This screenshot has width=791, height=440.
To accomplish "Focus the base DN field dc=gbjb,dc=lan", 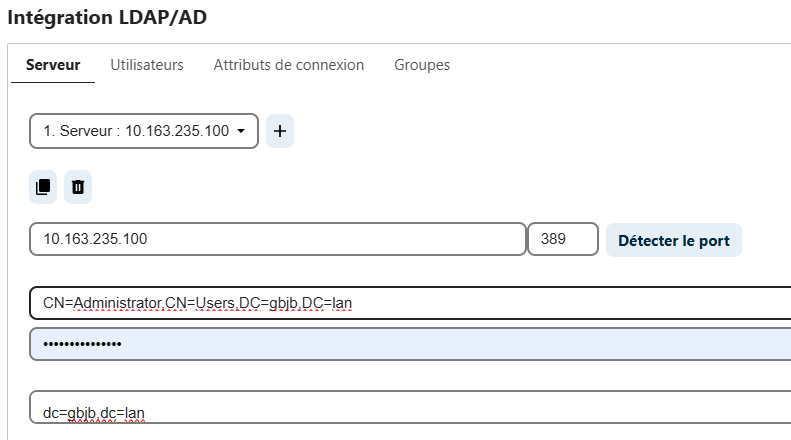I will click(410, 407).
